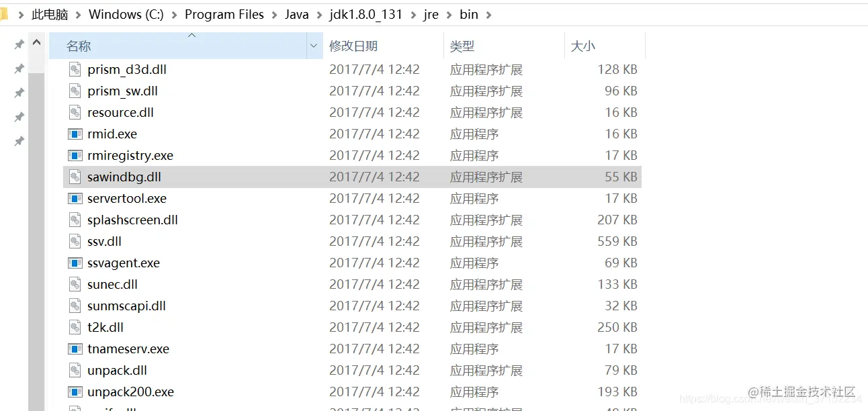Screen dimensions: 868x411
Task: Select file name tnameserv.exe
Action: pyautogui.click(x=128, y=349)
